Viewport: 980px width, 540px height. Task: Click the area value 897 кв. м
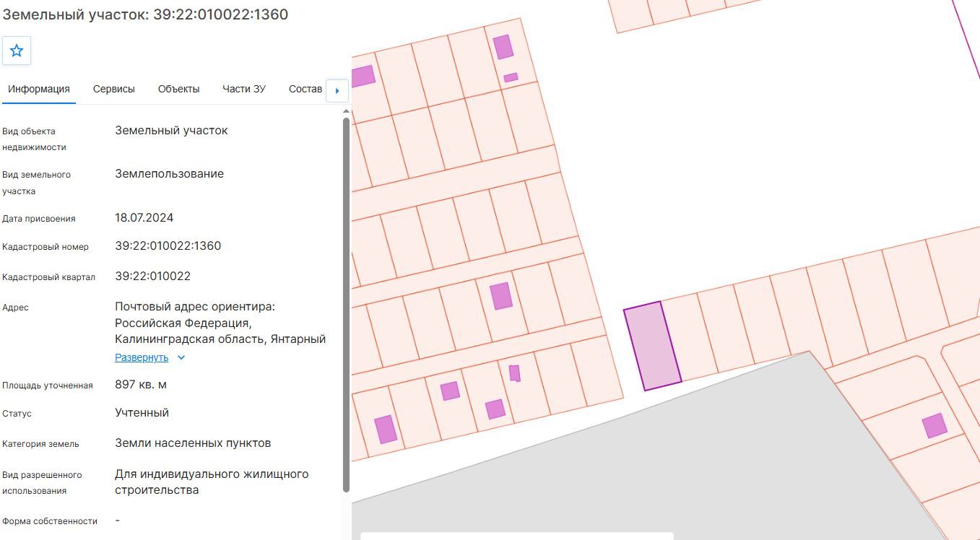click(141, 385)
